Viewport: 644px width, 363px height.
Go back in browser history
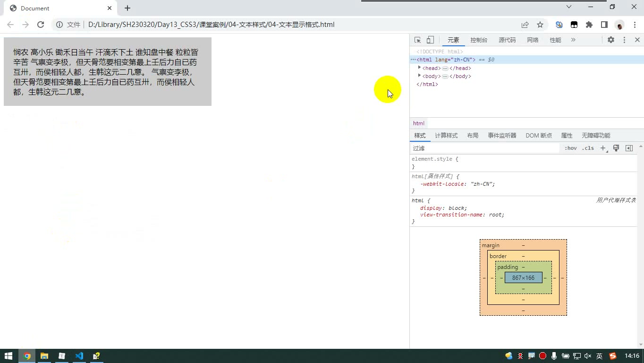[x=10, y=25]
